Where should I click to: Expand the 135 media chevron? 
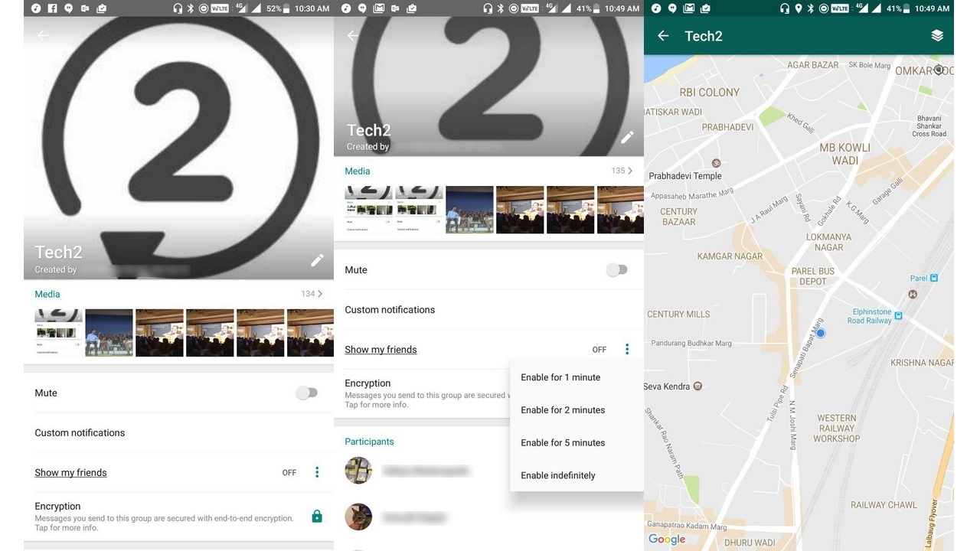(630, 171)
